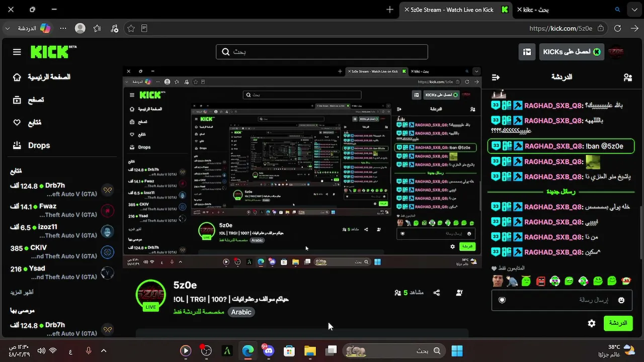
Task: Show hidden system tray icons
Action: 104,351
